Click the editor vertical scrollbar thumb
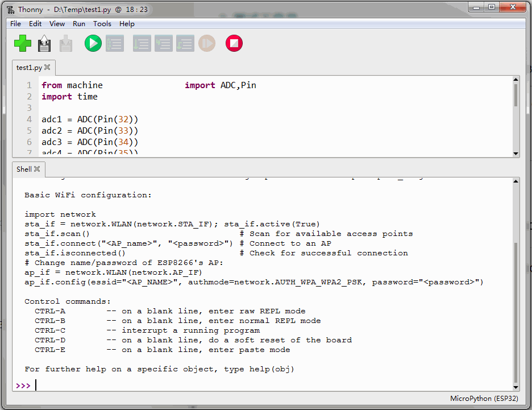Image resolution: width=532 pixels, height=410 pixels. pyautogui.click(x=516, y=96)
